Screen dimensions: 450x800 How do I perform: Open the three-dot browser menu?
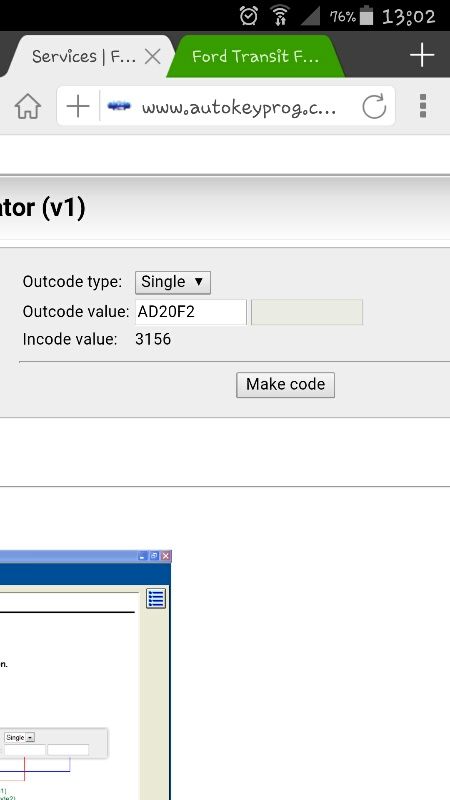click(422, 106)
